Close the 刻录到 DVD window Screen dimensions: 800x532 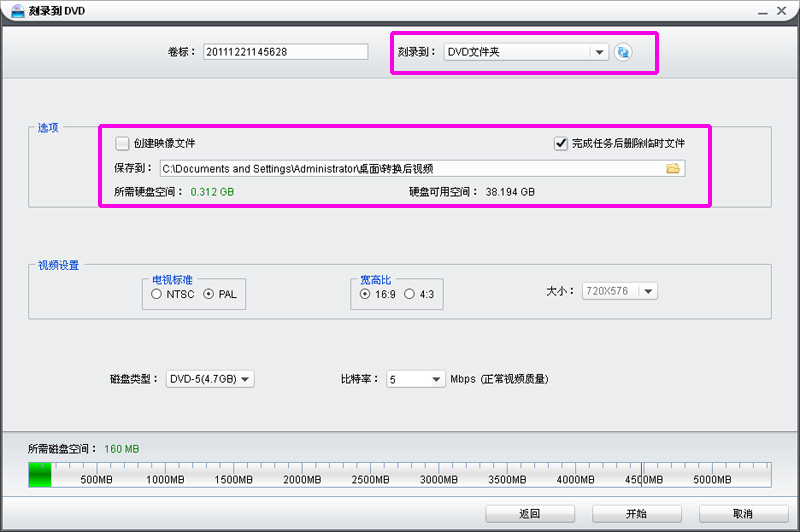782,11
